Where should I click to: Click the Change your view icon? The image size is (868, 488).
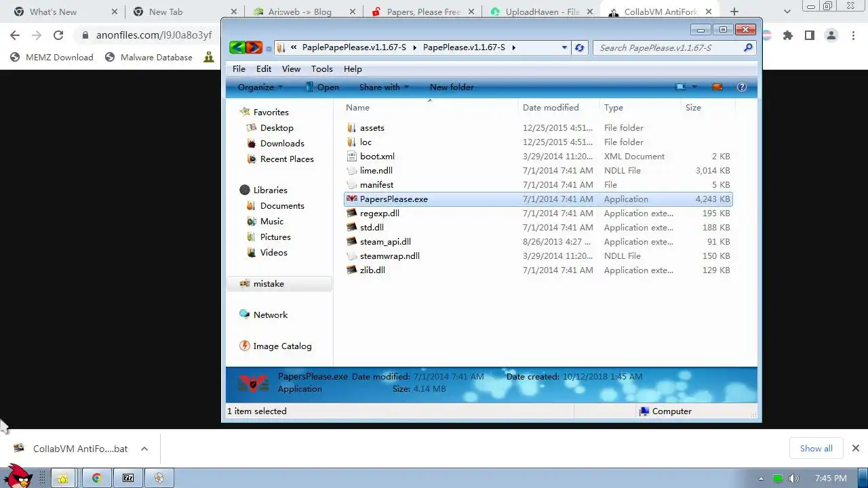click(x=680, y=87)
